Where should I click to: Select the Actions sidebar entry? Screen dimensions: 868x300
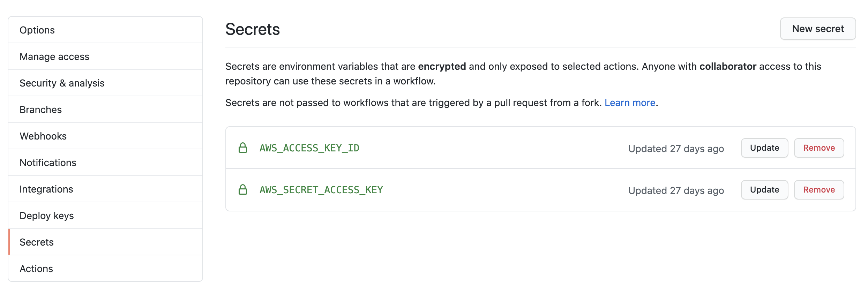[36, 269]
